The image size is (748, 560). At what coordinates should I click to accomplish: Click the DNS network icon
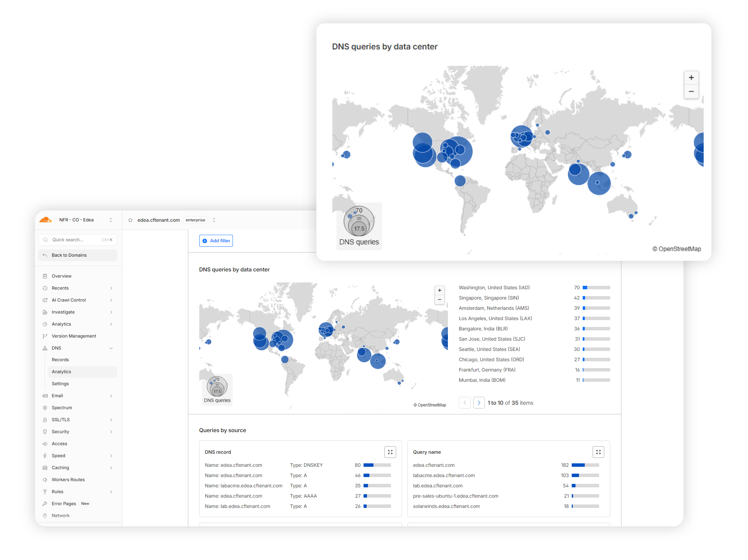tap(45, 348)
